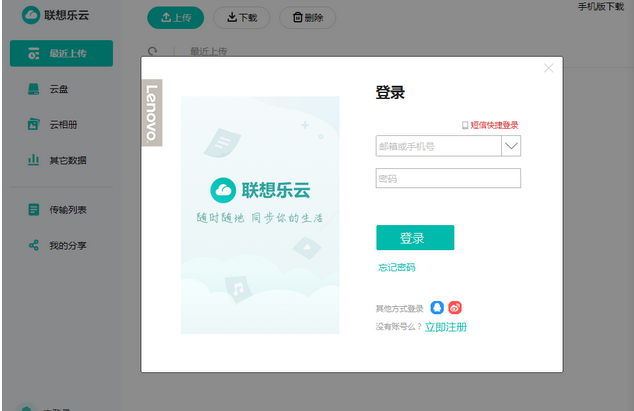
Task: Click 手机版下载 link at top right
Action: 601,6
